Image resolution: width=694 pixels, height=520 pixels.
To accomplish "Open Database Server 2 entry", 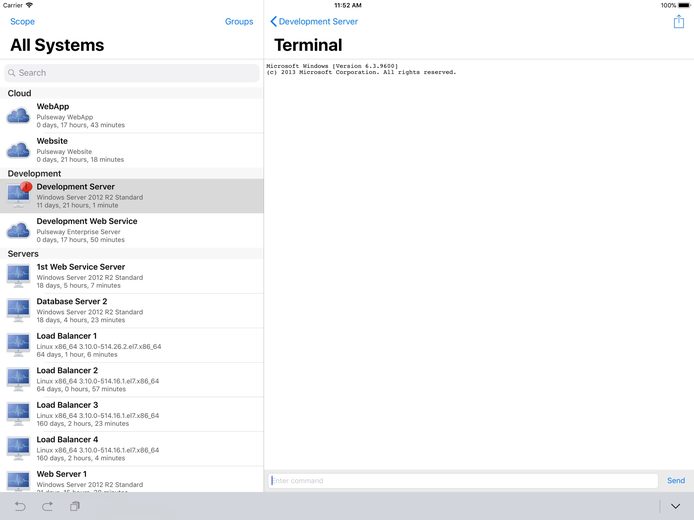I will pos(132,311).
